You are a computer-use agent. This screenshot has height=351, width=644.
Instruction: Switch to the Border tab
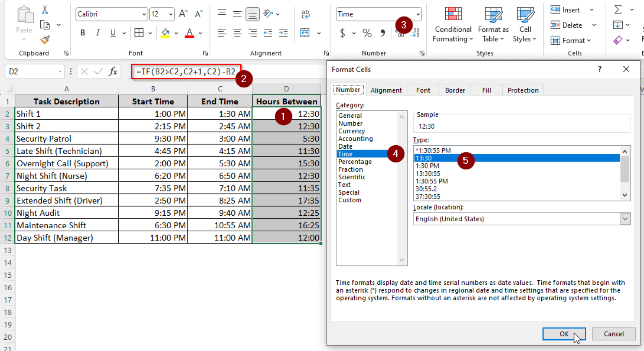click(x=454, y=90)
